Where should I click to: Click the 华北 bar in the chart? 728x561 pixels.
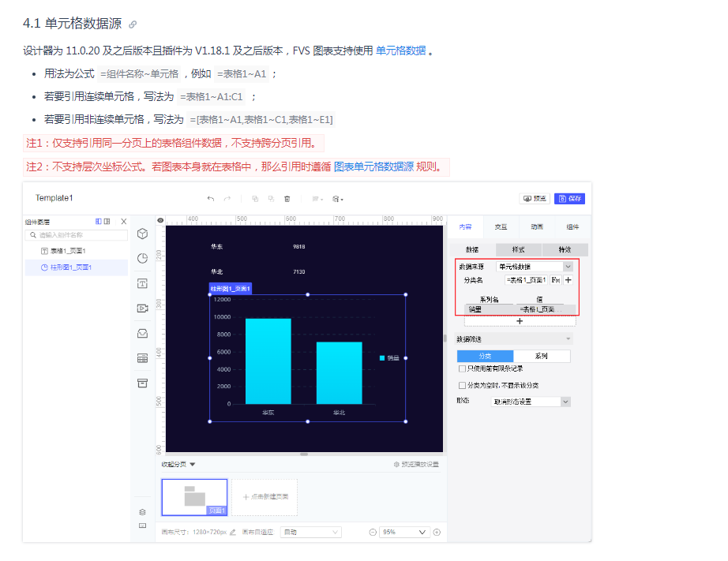click(339, 373)
